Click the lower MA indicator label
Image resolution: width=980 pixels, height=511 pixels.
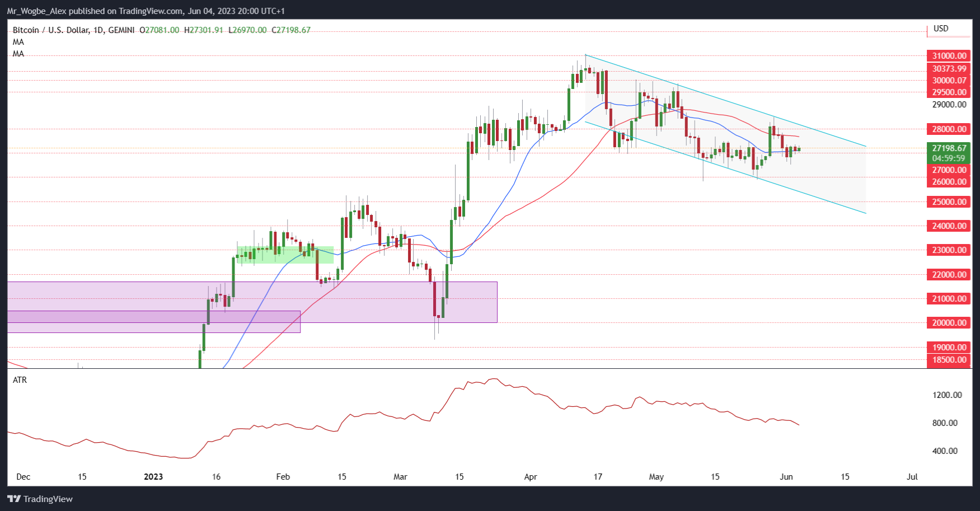pos(18,54)
